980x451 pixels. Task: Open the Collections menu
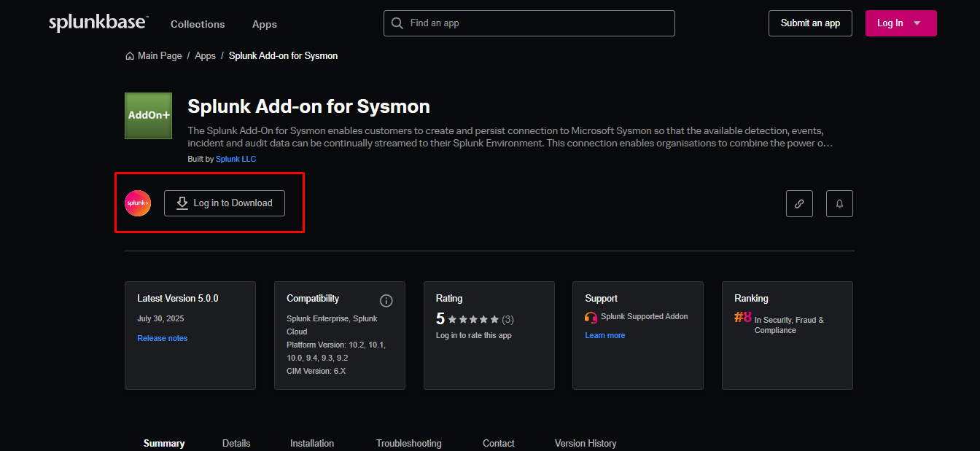[198, 24]
